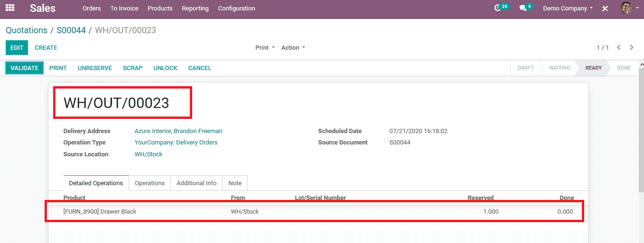
Task: Open YourCompany: Delivery Orders link
Action: pyautogui.click(x=176, y=143)
